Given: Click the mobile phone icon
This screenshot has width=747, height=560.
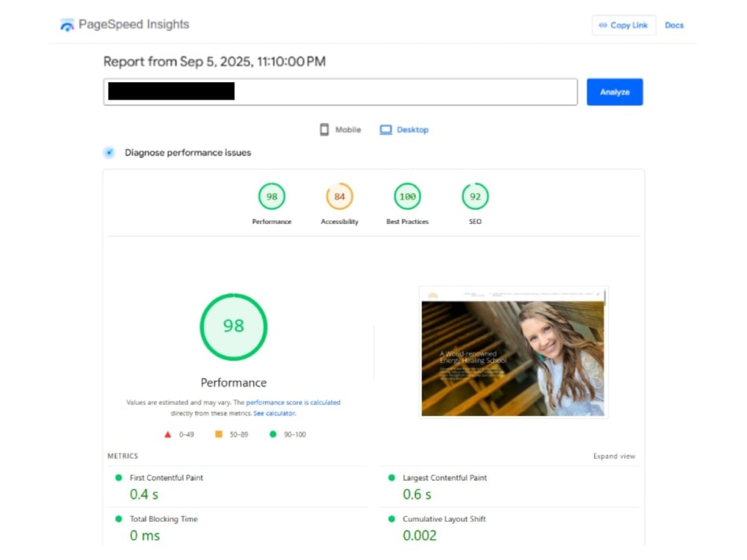Looking at the screenshot, I should pos(324,129).
